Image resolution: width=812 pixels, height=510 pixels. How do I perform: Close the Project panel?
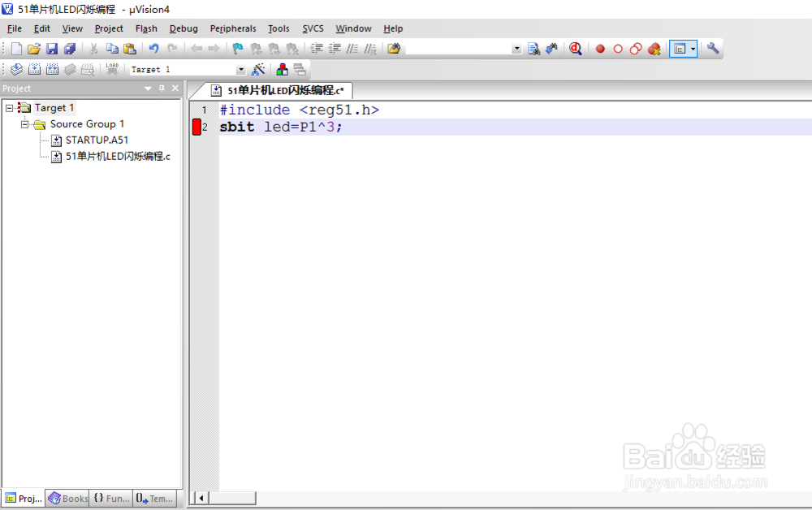175,89
